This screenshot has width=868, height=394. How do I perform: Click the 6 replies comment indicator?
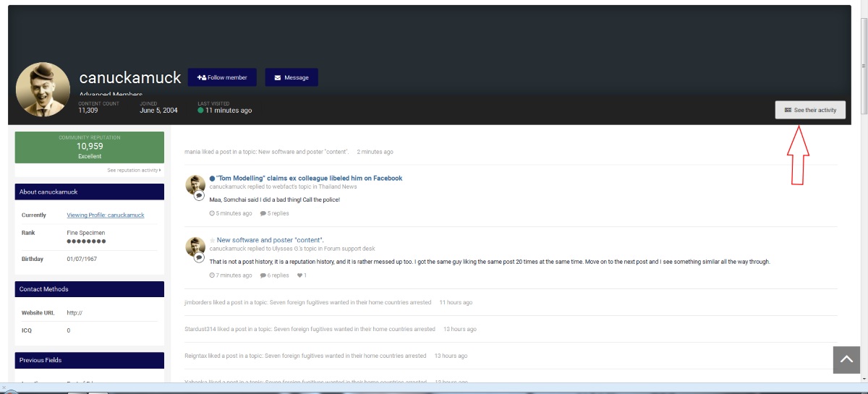[274, 275]
